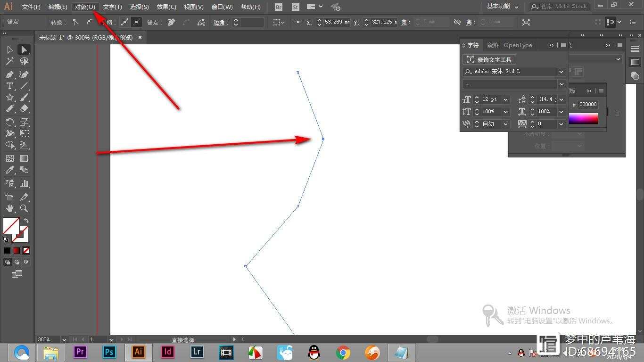Cut path at selected anchor points

201,22
